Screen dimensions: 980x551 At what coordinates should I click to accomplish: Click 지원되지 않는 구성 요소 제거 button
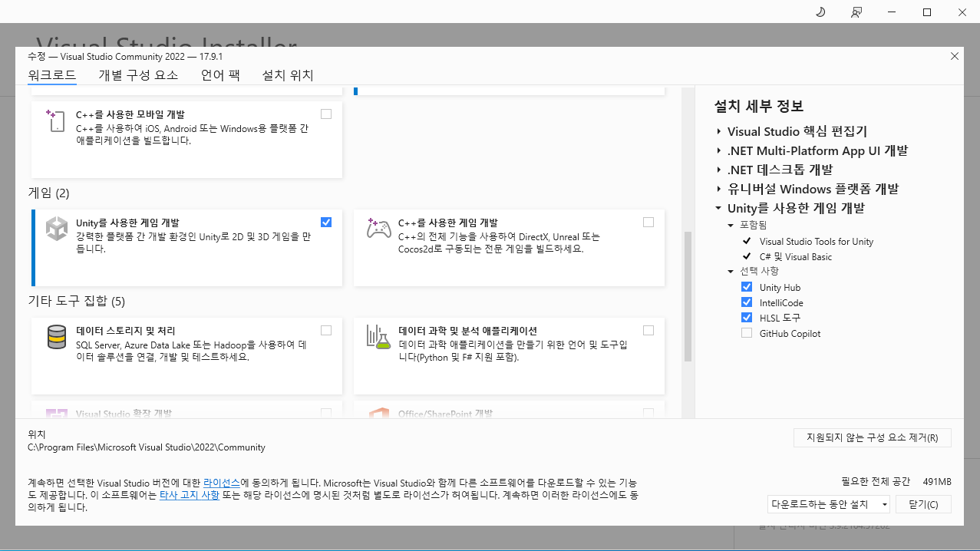873,438
